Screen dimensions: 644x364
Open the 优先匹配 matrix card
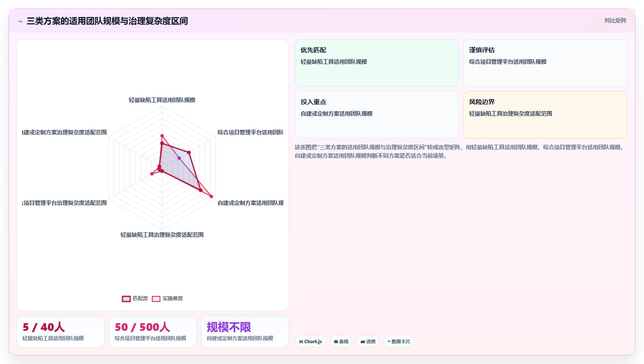(x=376, y=63)
